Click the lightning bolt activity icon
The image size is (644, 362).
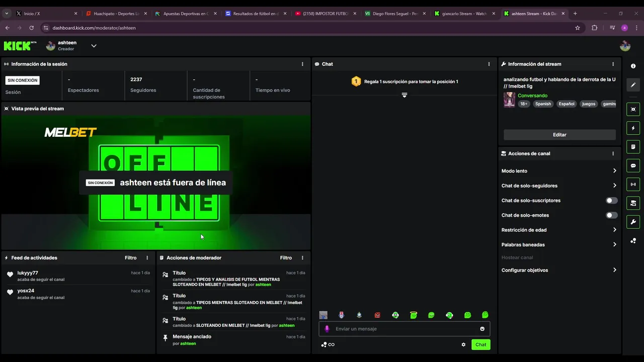[x=633, y=128]
